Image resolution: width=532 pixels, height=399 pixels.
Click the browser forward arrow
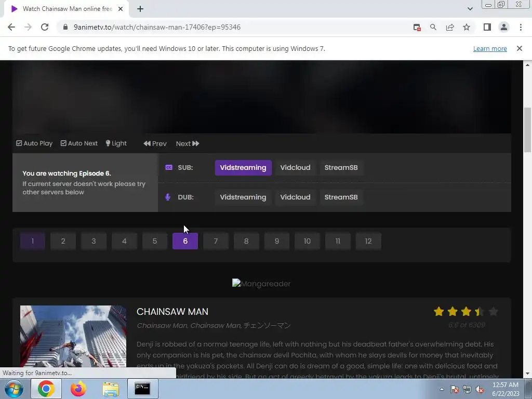click(28, 27)
